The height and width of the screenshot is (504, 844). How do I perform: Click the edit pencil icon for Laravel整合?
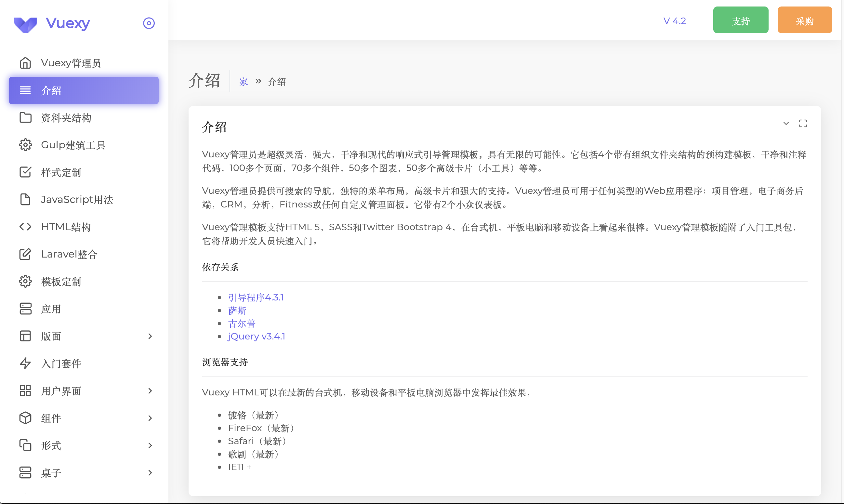pos(25,254)
